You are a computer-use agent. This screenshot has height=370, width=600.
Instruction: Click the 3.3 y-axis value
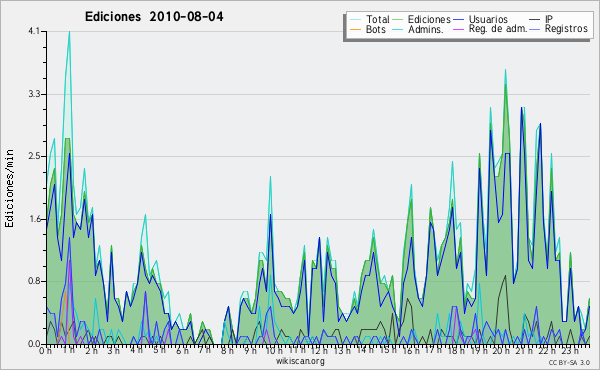click(34, 94)
